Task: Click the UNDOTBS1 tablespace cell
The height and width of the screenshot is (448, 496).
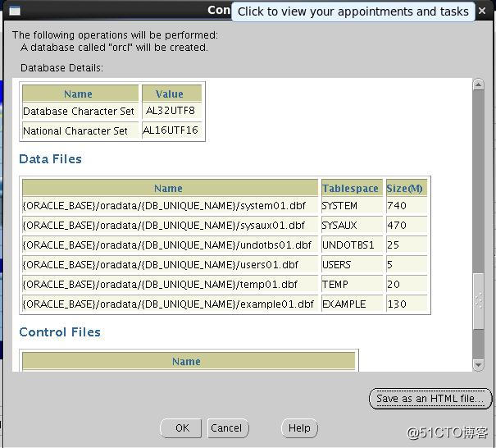Action: click(352, 245)
